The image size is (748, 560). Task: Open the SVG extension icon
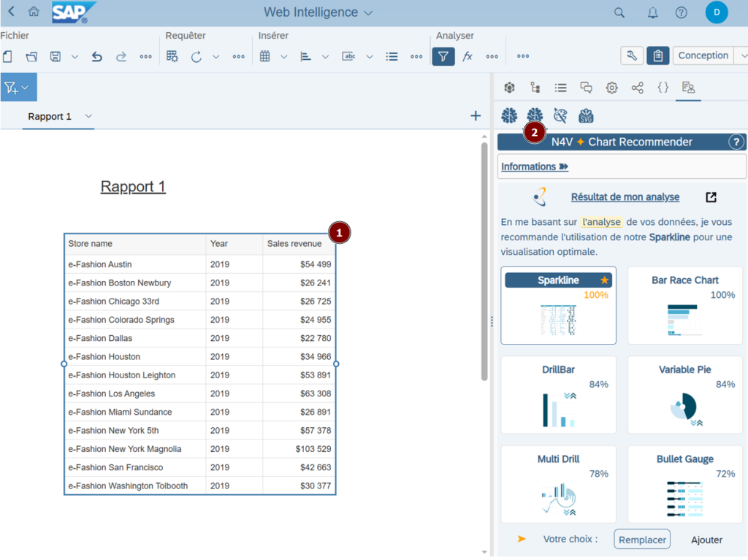(x=586, y=115)
